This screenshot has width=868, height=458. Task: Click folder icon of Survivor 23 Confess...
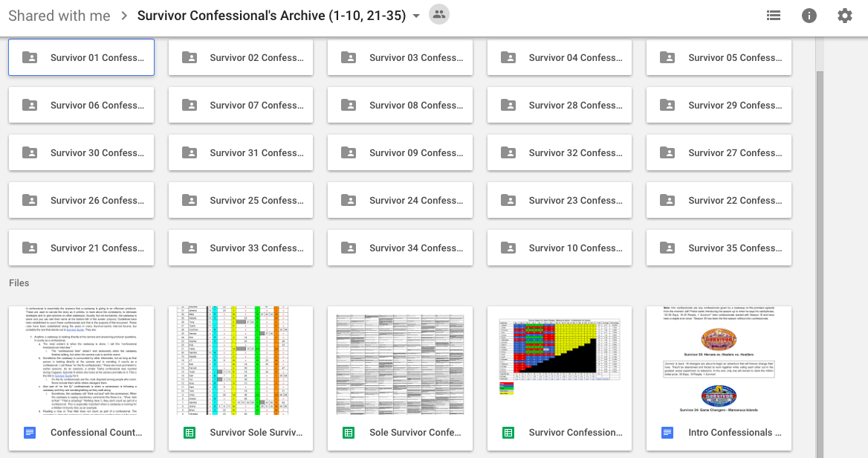[508, 200]
